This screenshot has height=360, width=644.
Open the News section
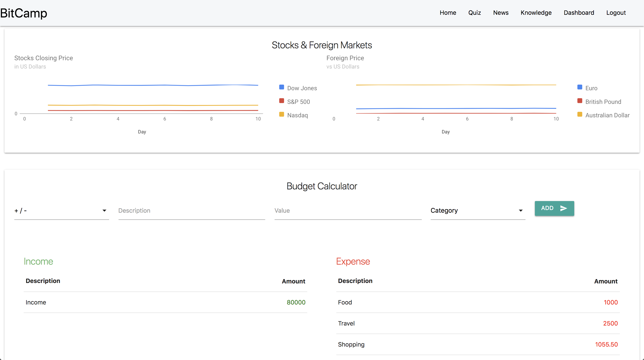click(x=500, y=13)
